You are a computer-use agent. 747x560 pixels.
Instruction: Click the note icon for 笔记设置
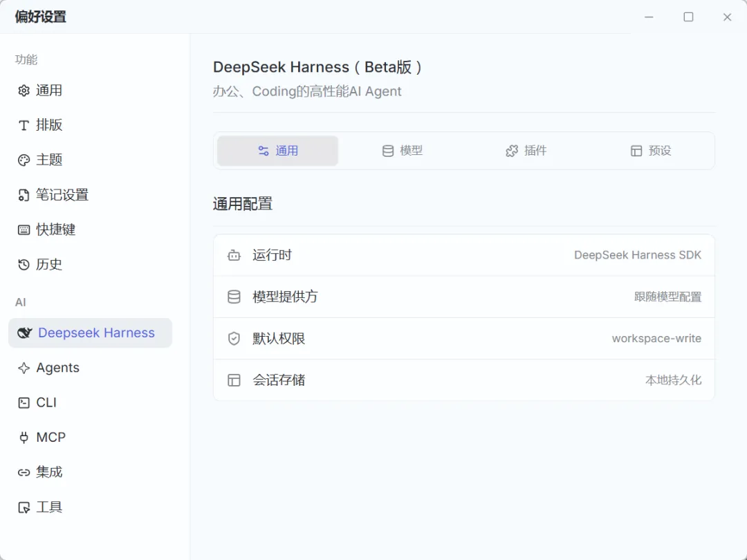24,195
